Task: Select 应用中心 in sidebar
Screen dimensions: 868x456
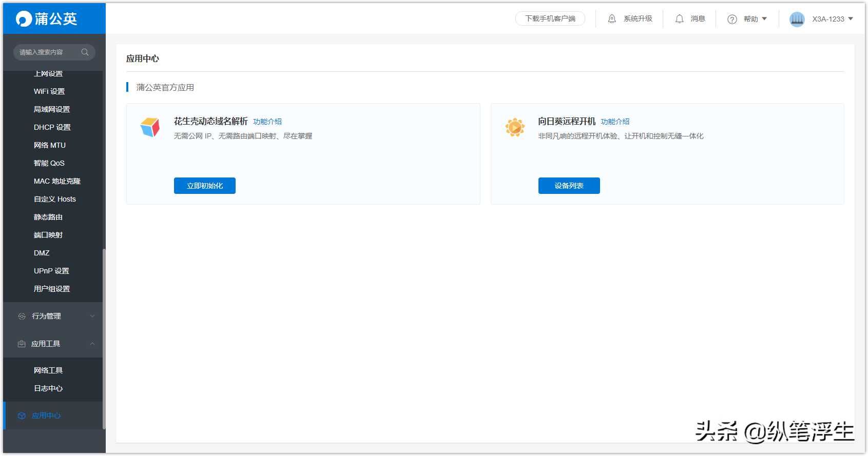Action: coord(46,415)
